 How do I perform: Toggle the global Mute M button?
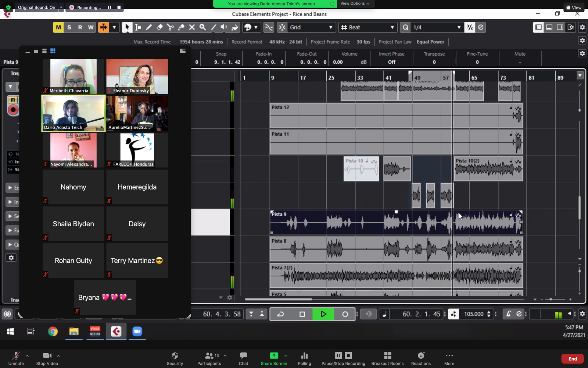[58, 27]
